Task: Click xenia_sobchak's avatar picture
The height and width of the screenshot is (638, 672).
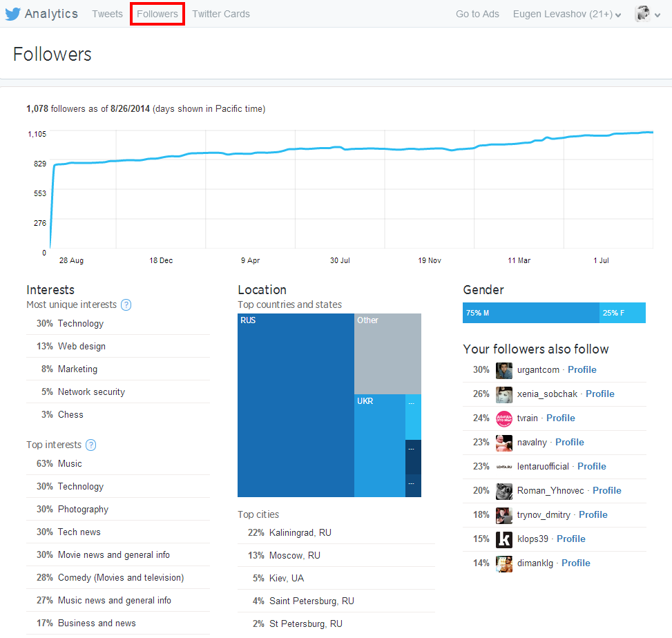Action: [504, 394]
